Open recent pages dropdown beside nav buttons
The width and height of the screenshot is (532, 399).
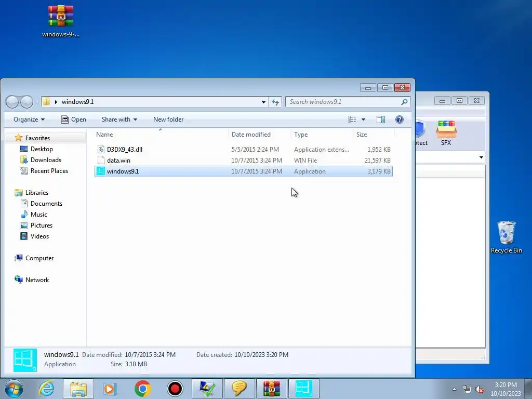click(x=37, y=102)
